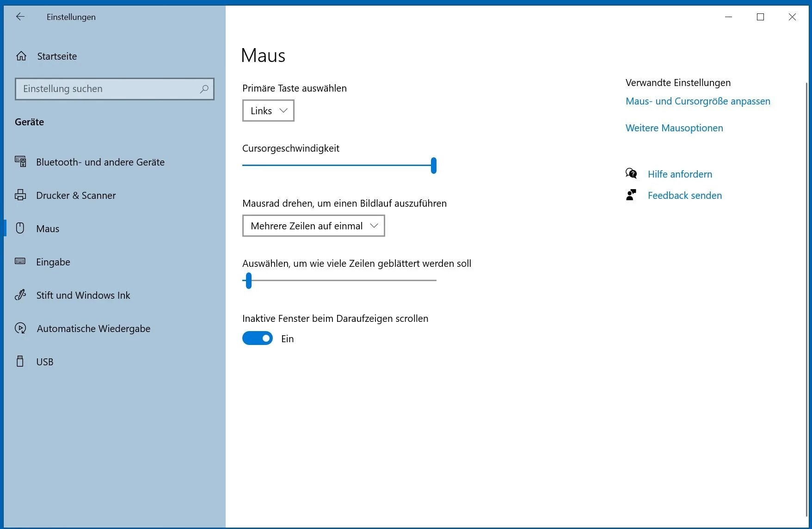Click the Maus page heading

pyautogui.click(x=263, y=55)
